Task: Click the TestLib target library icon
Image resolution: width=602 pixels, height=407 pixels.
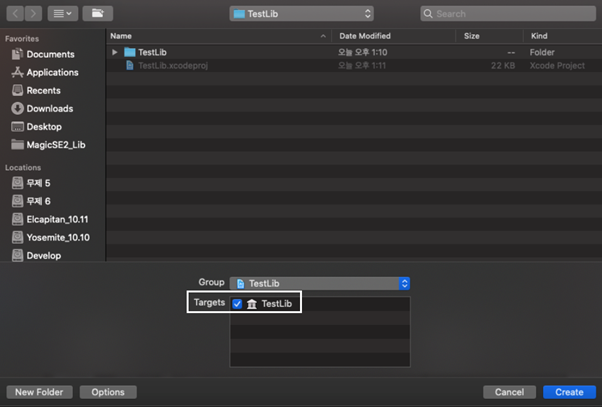Action: point(252,304)
